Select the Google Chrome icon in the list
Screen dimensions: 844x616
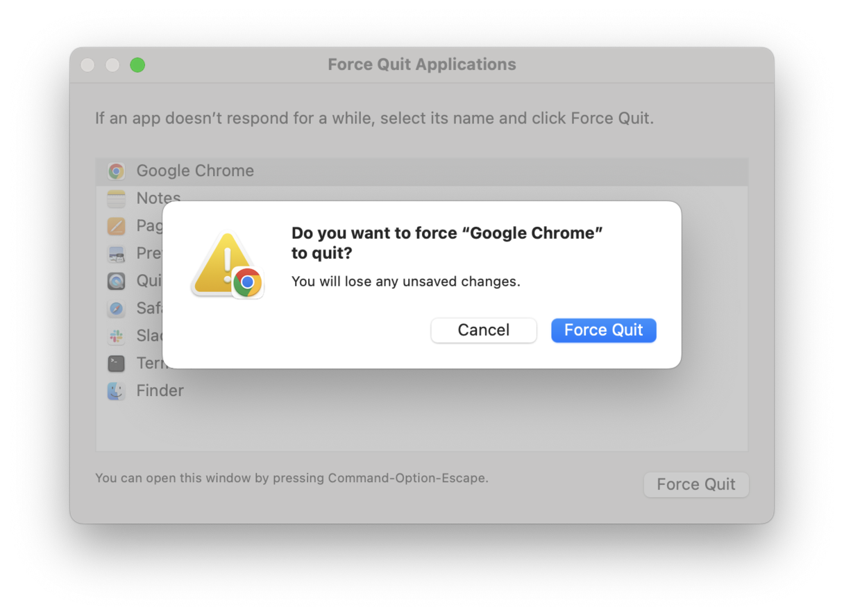tap(116, 171)
